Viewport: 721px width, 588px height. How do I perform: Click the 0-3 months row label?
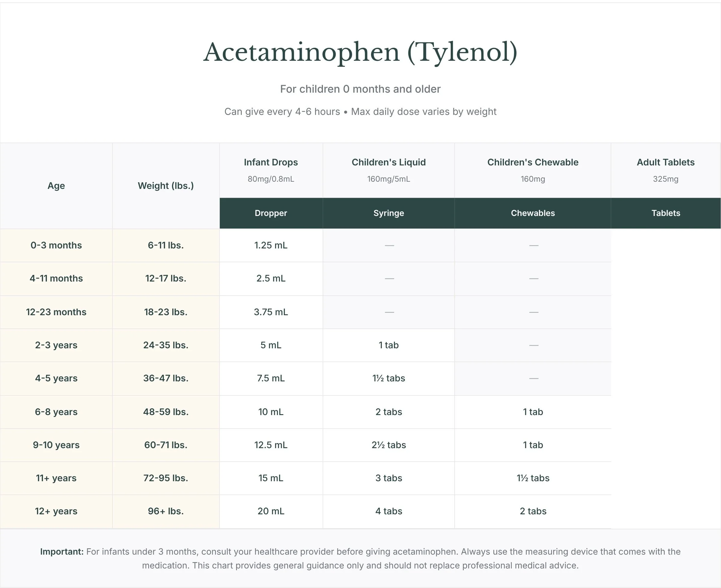[x=56, y=245]
